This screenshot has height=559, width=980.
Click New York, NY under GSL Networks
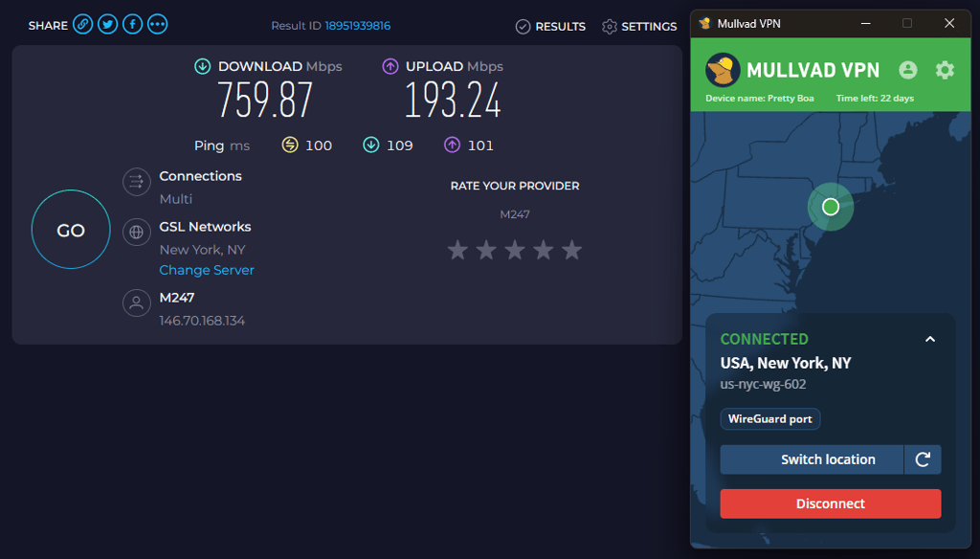[x=203, y=250]
